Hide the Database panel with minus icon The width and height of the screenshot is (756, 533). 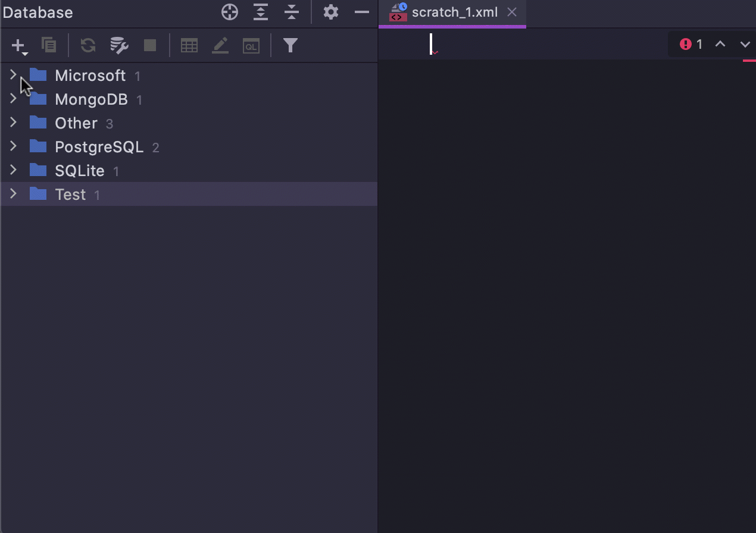(x=362, y=12)
